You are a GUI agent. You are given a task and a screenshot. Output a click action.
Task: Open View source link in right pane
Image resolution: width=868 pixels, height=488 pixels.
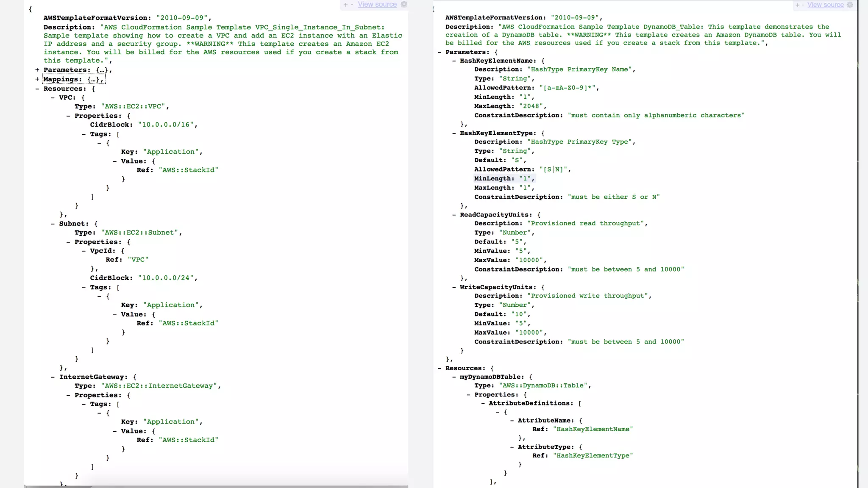pos(825,5)
